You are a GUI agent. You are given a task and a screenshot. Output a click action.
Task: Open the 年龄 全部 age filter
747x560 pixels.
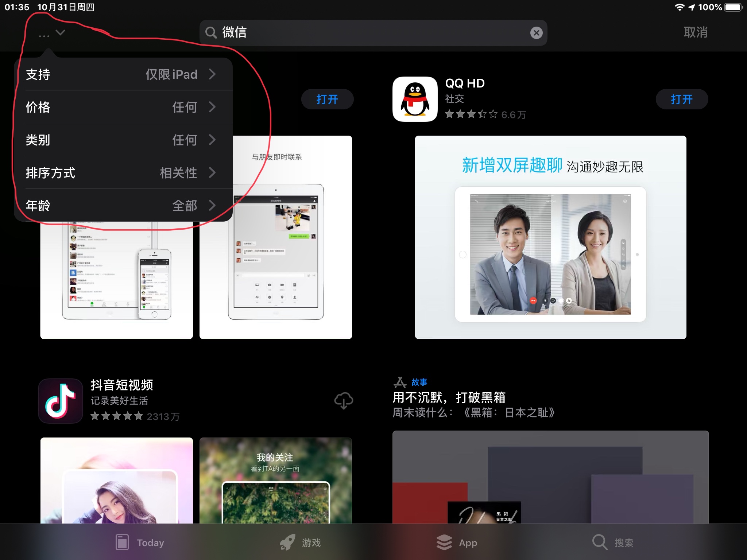click(x=124, y=206)
